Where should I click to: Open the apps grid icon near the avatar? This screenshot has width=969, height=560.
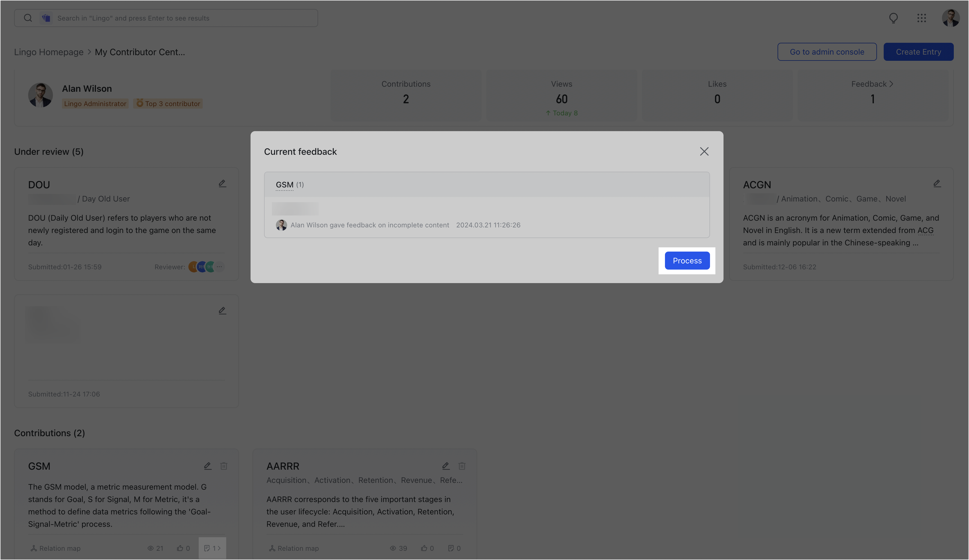pyautogui.click(x=922, y=18)
